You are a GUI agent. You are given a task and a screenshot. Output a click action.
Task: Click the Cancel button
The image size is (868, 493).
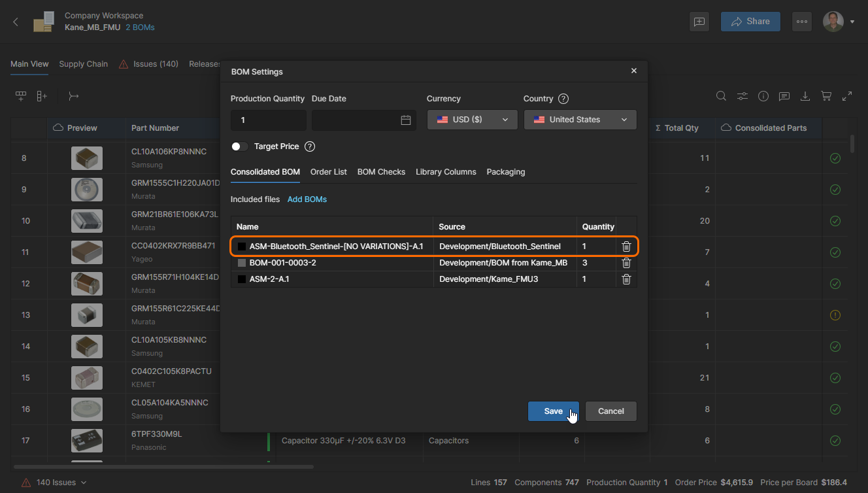tap(611, 411)
